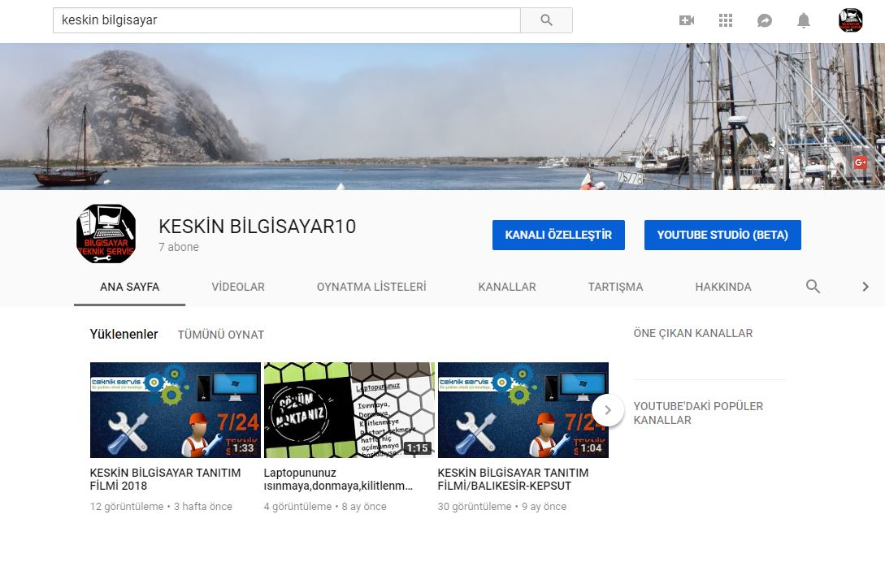Open the messages share icon
This screenshot has width=885, height=588.
point(765,20)
